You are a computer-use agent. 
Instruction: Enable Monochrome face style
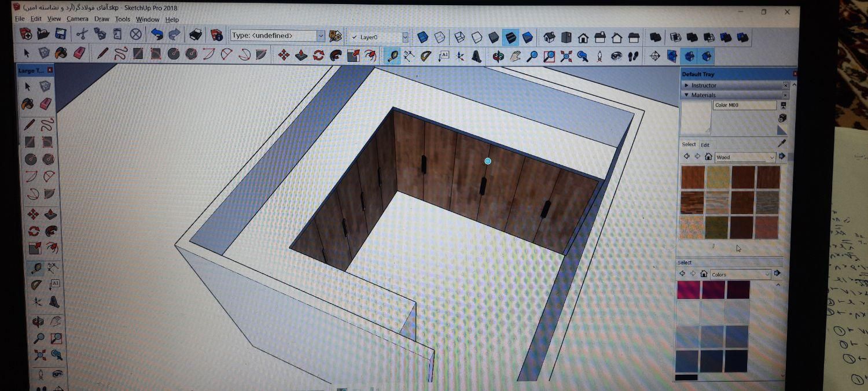coord(528,38)
